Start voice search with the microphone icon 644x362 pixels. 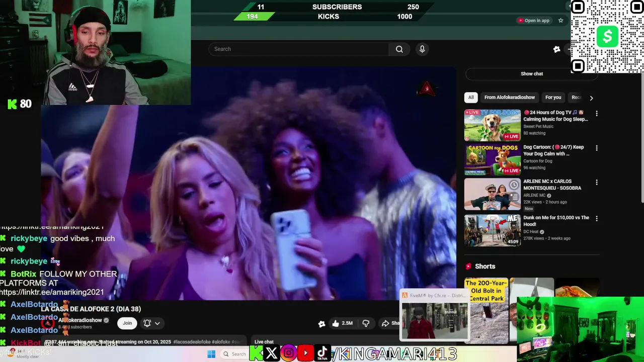(422, 49)
